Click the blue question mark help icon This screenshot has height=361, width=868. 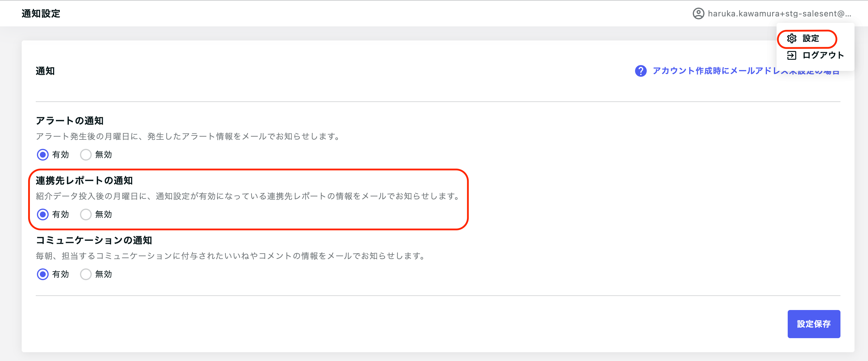(x=641, y=71)
